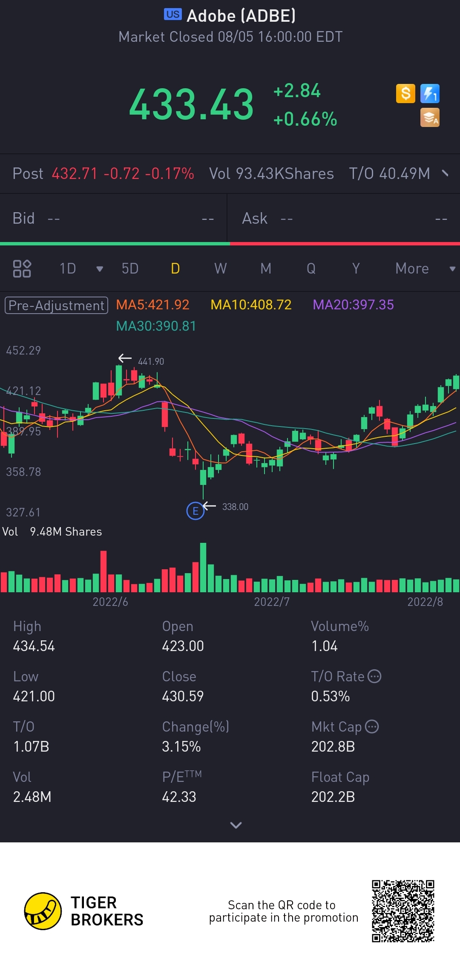Toggle the Pre-Adjustment setting
The width and height of the screenshot is (460, 980).
tap(56, 305)
